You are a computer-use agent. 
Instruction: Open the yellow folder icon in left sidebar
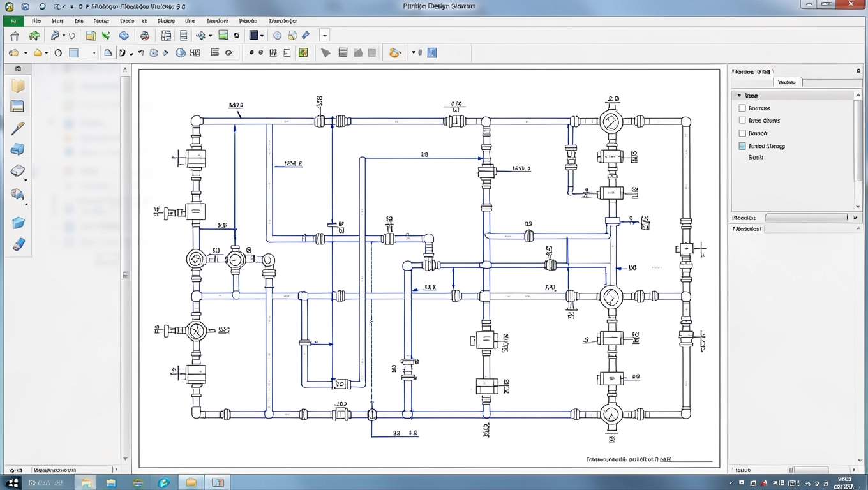click(17, 86)
